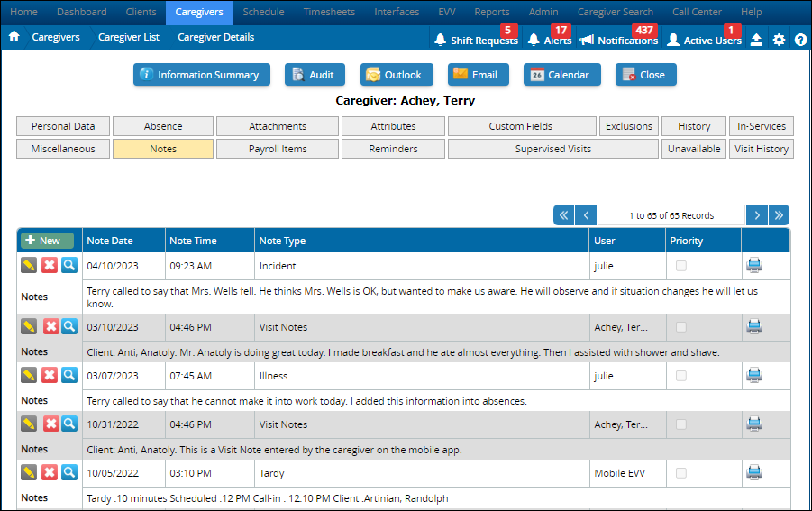Delete the 10/31/2022 Visit Notes entry
This screenshot has width=812, height=511.
click(x=50, y=424)
